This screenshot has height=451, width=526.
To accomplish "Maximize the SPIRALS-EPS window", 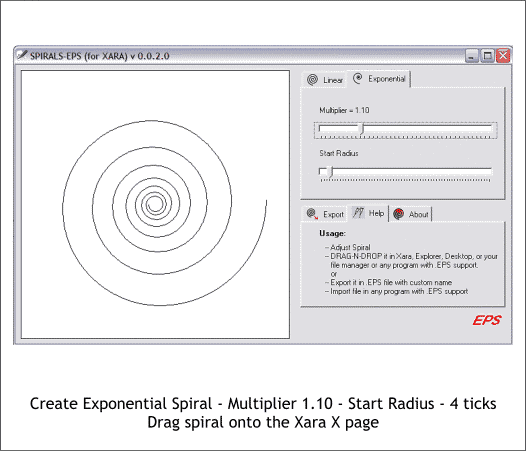I will click(487, 56).
